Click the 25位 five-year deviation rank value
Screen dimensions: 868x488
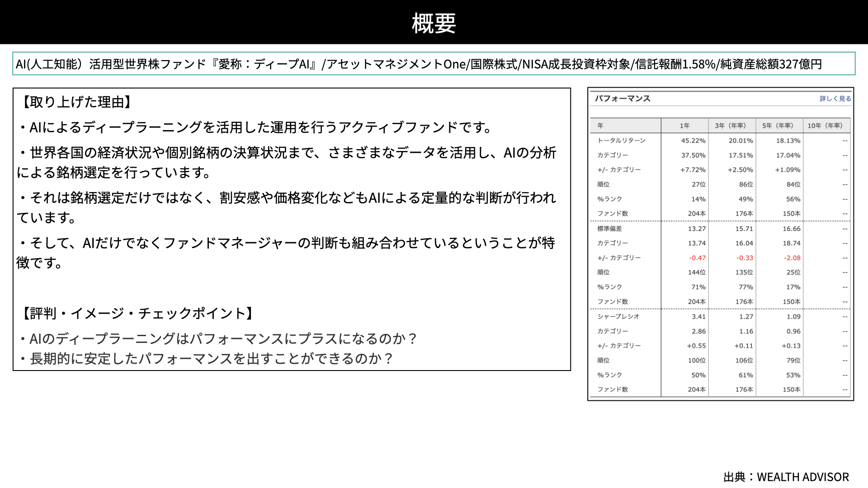(x=793, y=272)
